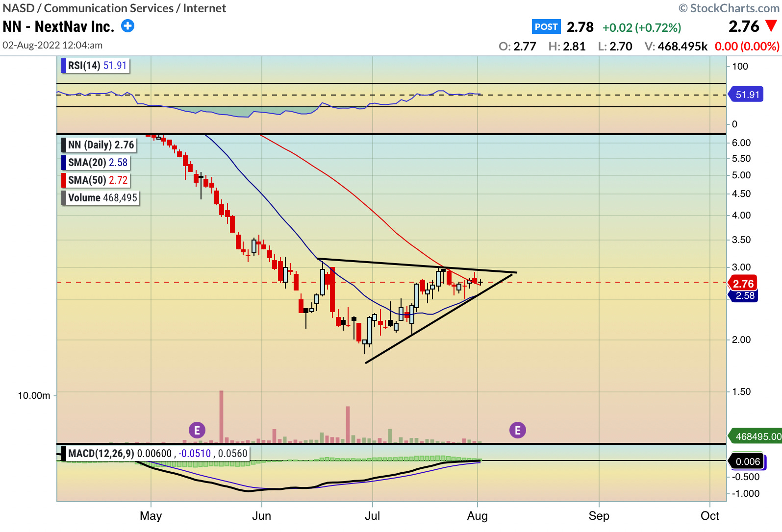Click the 02-Aug-2022 12:04:am timestamp
The image size is (782, 532).
(x=52, y=46)
